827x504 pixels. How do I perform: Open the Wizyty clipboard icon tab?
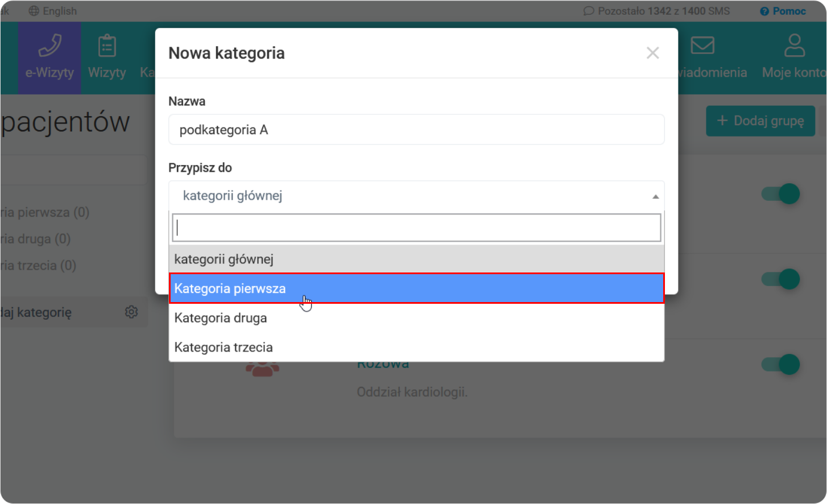click(107, 46)
